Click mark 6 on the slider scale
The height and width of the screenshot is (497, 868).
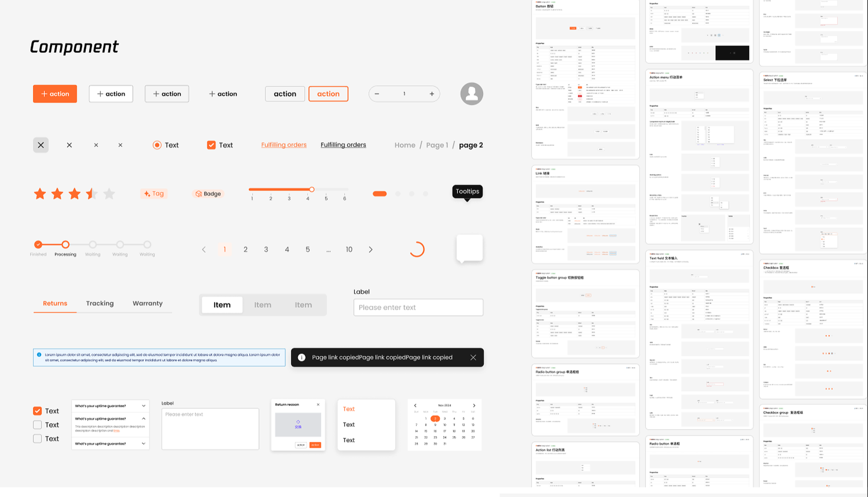pos(344,198)
